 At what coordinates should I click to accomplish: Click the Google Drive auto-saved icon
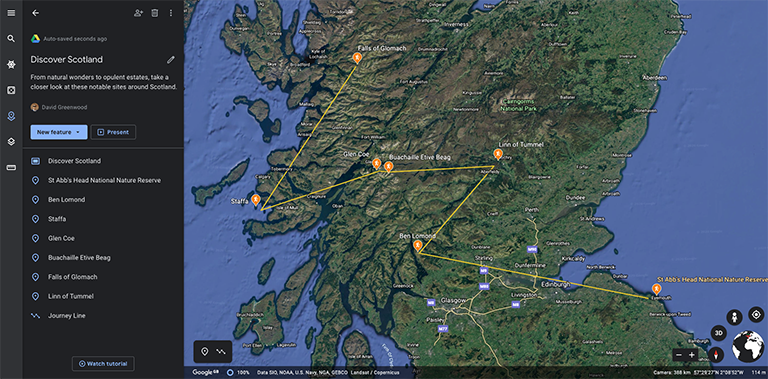pos(35,39)
